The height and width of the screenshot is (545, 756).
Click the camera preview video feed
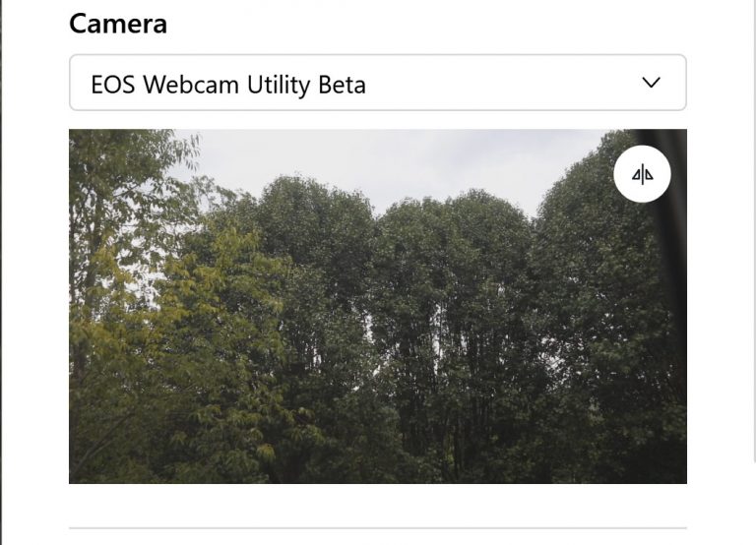tap(377, 306)
